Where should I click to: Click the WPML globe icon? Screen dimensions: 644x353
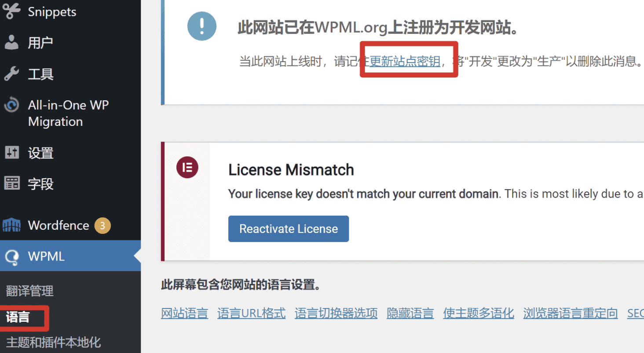point(12,256)
